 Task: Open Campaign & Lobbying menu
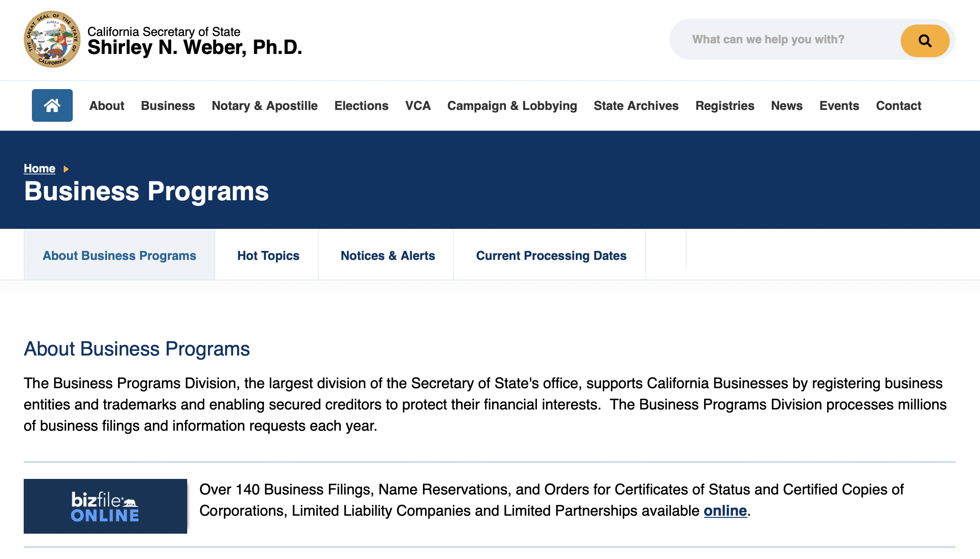pyautogui.click(x=512, y=106)
